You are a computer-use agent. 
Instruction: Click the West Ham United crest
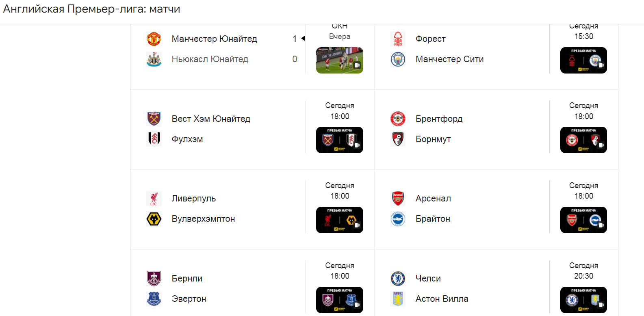coord(154,119)
